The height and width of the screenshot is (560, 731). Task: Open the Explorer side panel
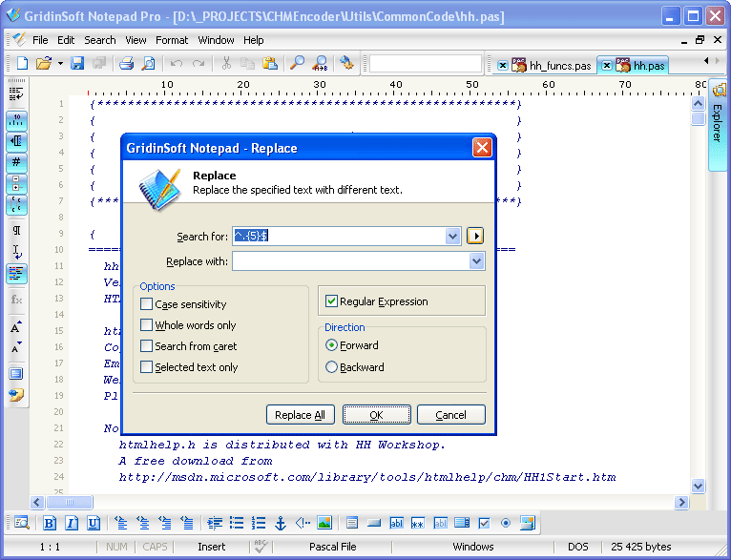pyautogui.click(x=718, y=125)
